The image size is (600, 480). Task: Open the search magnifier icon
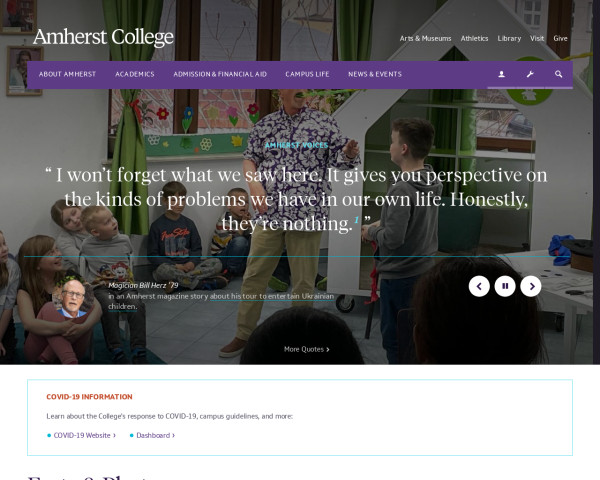tap(559, 74)
